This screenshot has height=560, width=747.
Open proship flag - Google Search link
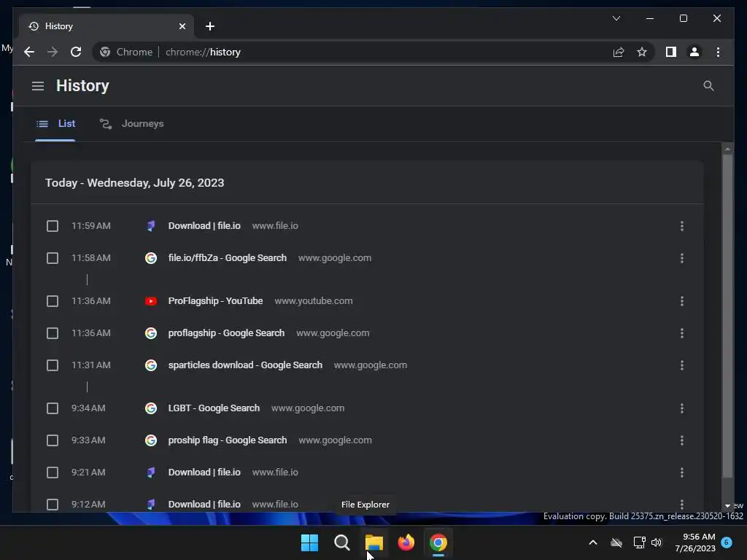coord(228,440)
